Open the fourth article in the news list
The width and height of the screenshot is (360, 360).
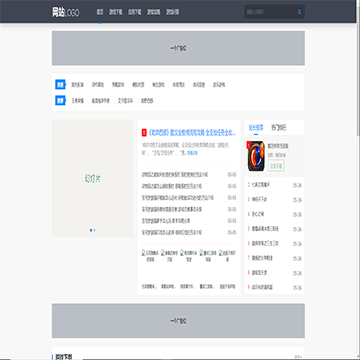coord(172,209)
